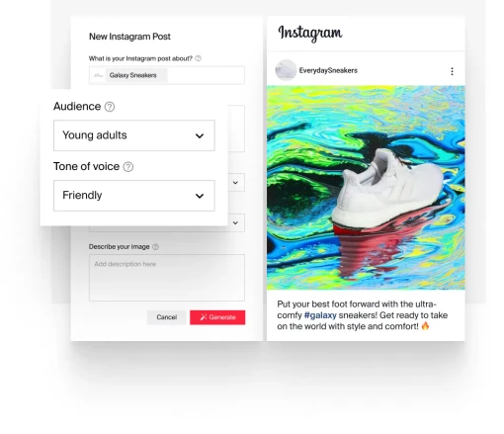Open the three-dot menu on EverydaySneakers post
This screenshot has height=434, width=504.
coord(452,71)
